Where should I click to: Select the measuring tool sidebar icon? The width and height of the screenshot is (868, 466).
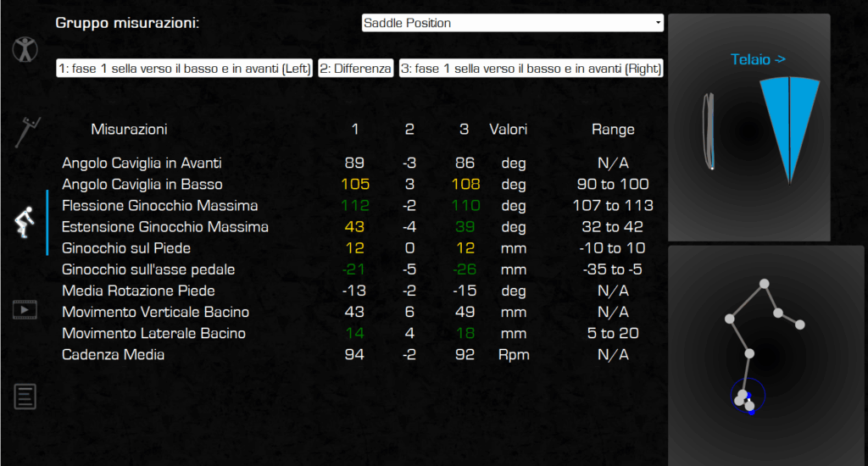[x=23, y=133]
